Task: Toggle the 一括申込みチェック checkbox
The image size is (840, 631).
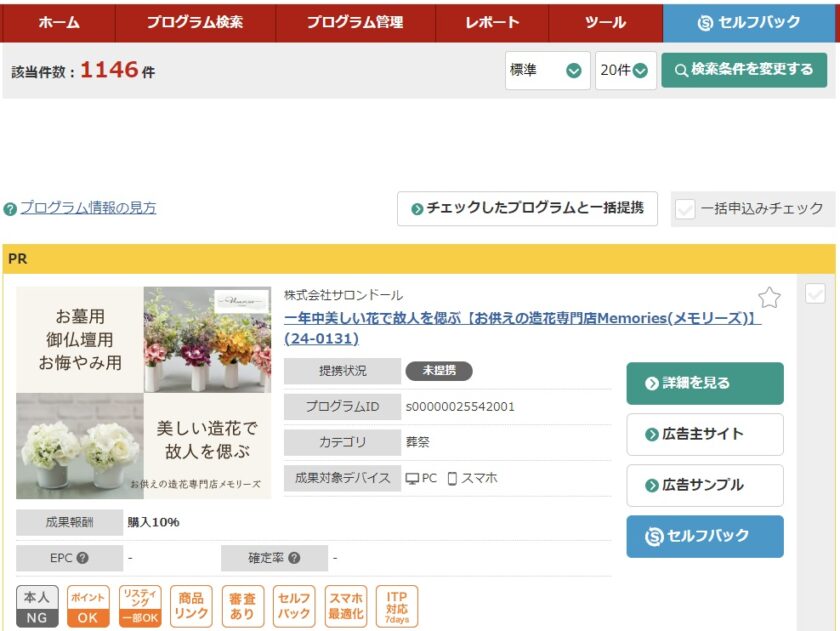Action: point(685,209)
